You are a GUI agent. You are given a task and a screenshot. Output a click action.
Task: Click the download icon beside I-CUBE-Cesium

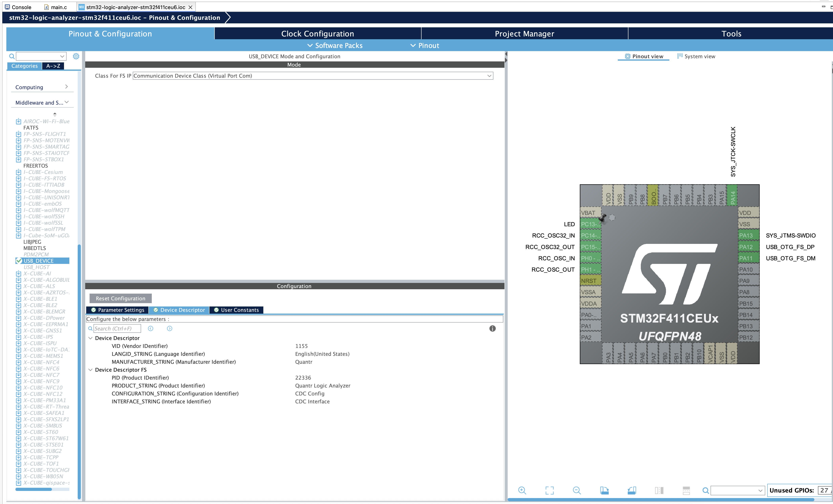click(19, 172)
